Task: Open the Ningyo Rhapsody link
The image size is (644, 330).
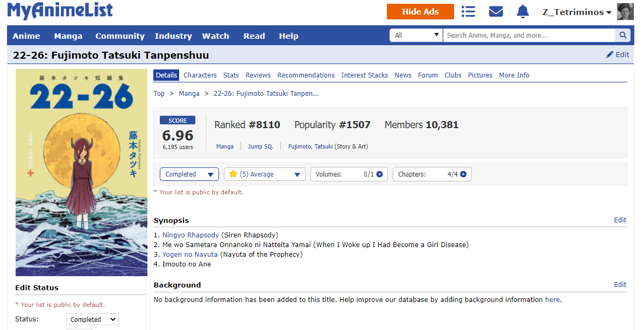Action: pos(190,235)
